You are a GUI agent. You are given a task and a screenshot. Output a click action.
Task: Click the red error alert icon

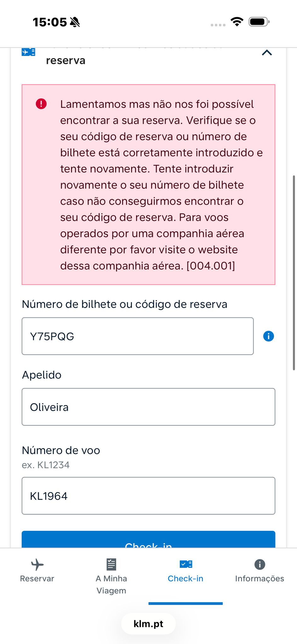coord(41,104)
